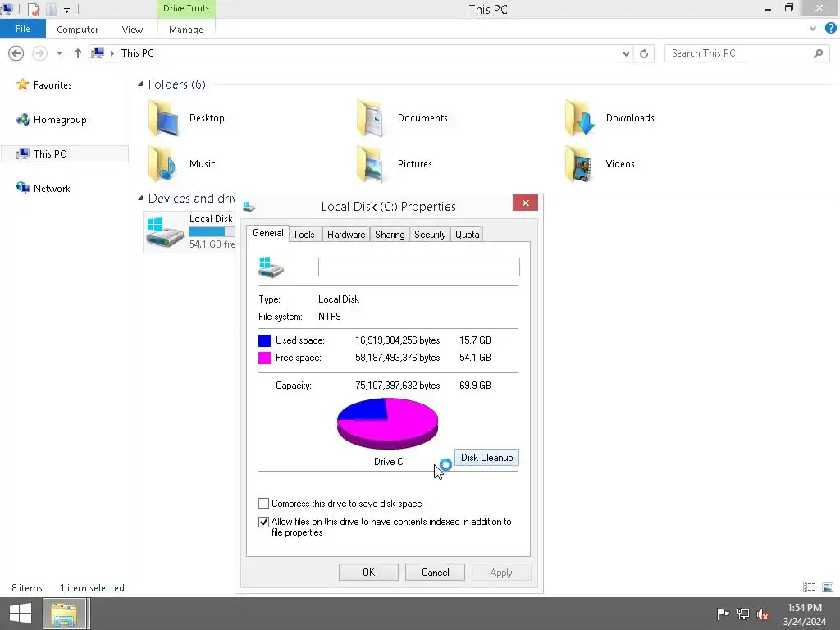Viewport: 840px width, 630px height.
Task: Open the Windows Start button
Action: (x=21, y=614)
